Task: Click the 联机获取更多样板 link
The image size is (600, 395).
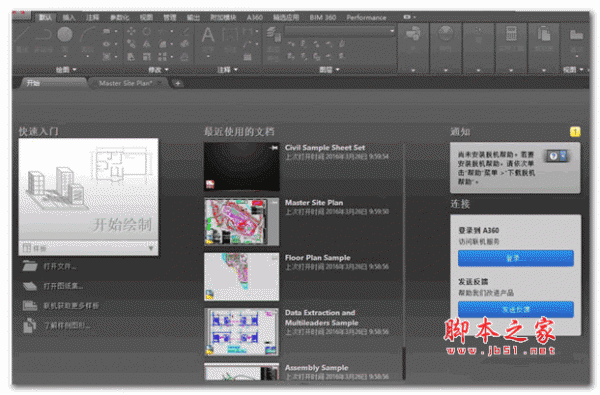Action: [x=71, y=306]
